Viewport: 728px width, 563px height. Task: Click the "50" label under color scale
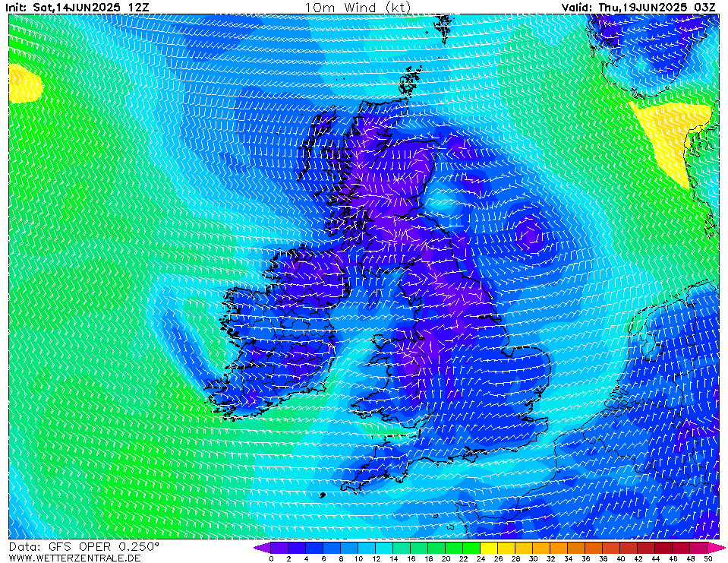coord(708,558)
